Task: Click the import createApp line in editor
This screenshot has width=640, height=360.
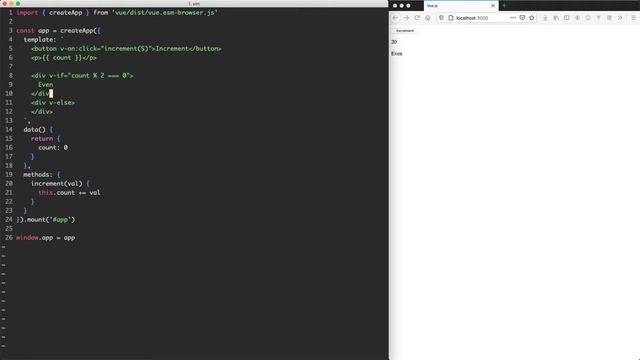Action: [x=117, y=13]
